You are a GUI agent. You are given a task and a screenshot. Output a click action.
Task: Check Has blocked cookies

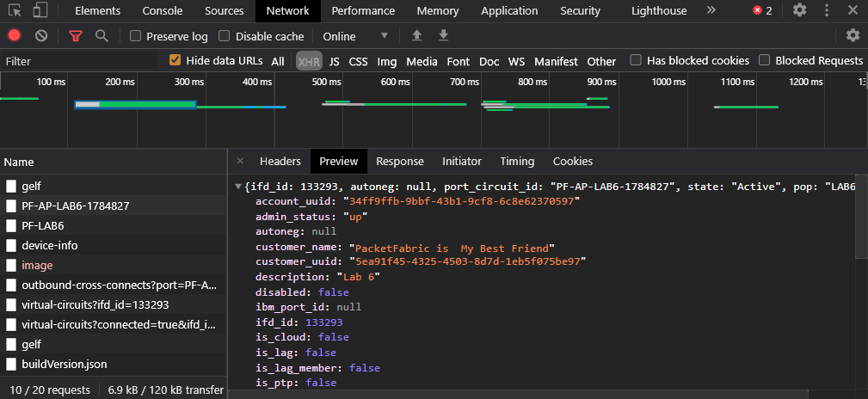click(x=636, y=60)
